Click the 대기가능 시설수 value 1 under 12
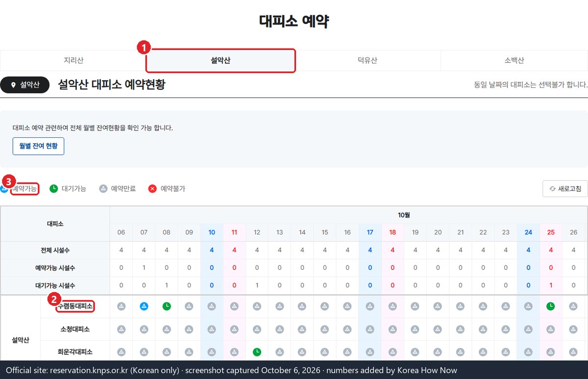 coord(257,285)
